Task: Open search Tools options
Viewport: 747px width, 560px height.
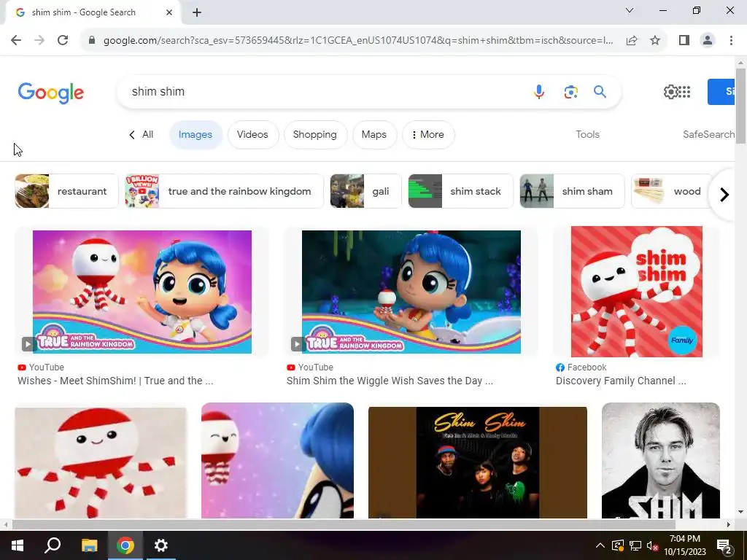Action: (587, 134)
